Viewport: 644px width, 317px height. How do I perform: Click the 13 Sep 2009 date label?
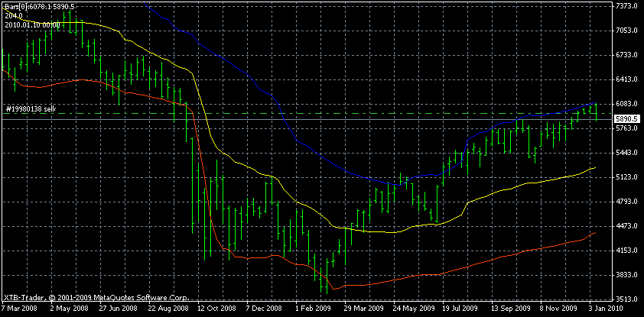tap(511, 308)
